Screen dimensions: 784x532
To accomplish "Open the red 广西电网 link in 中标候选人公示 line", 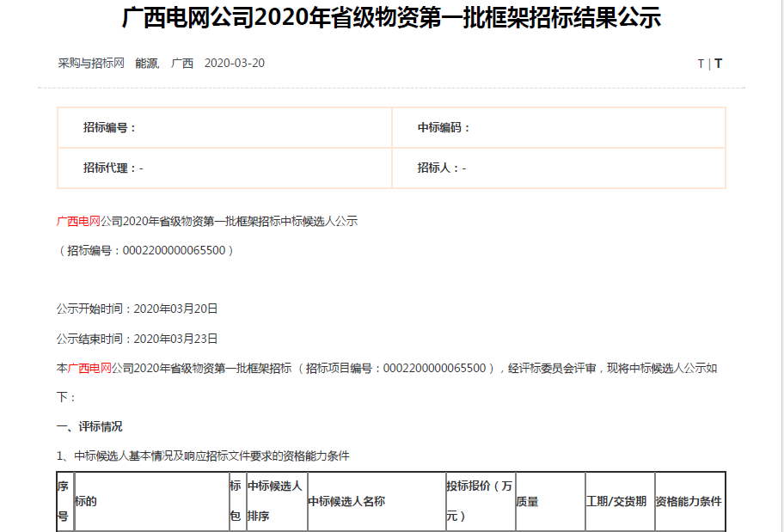I will point(78,221).
